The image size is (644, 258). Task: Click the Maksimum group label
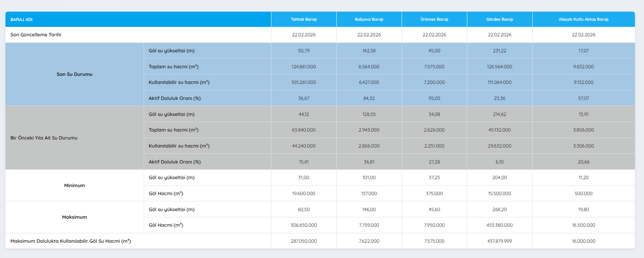(74, 217)
